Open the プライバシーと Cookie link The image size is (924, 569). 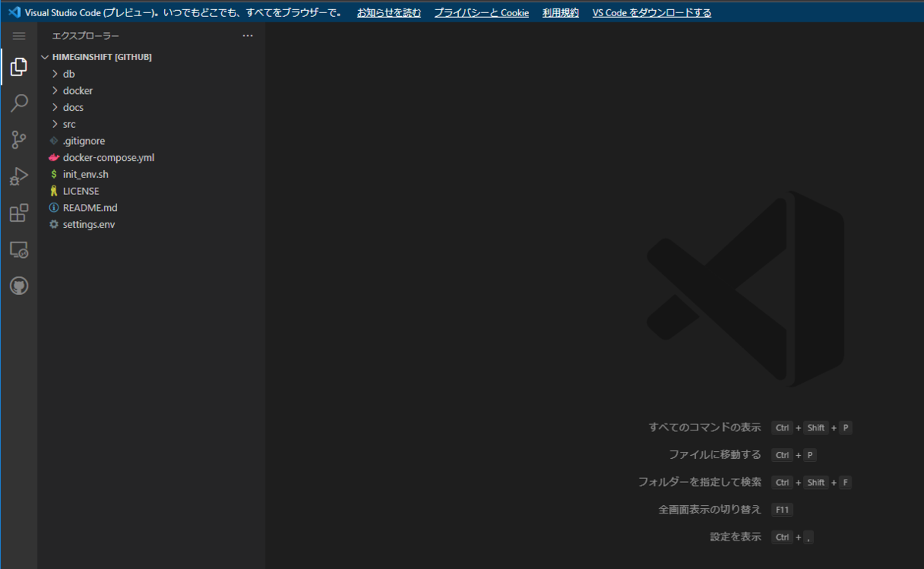click(481, 13)
